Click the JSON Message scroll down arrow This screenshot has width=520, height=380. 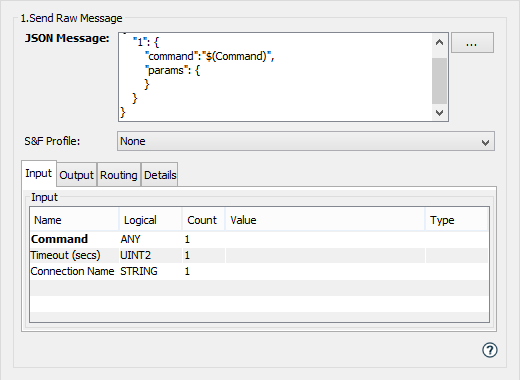[x=439, y=113]
